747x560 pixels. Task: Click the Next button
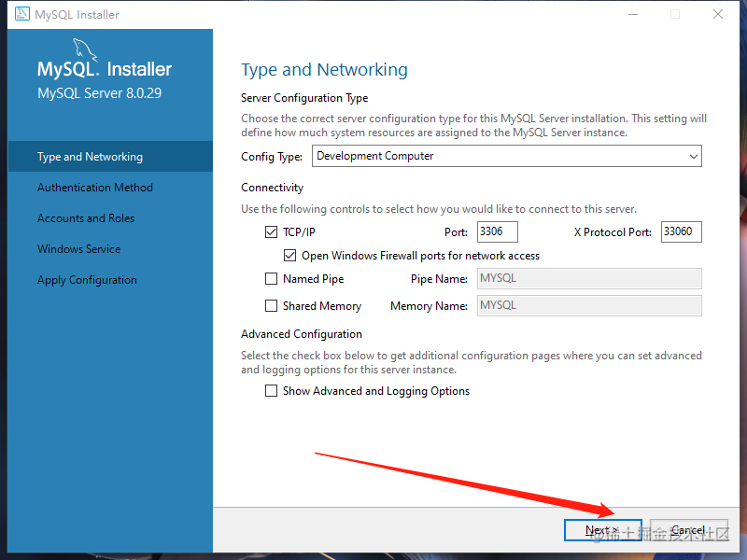click(x=602, y=530)
